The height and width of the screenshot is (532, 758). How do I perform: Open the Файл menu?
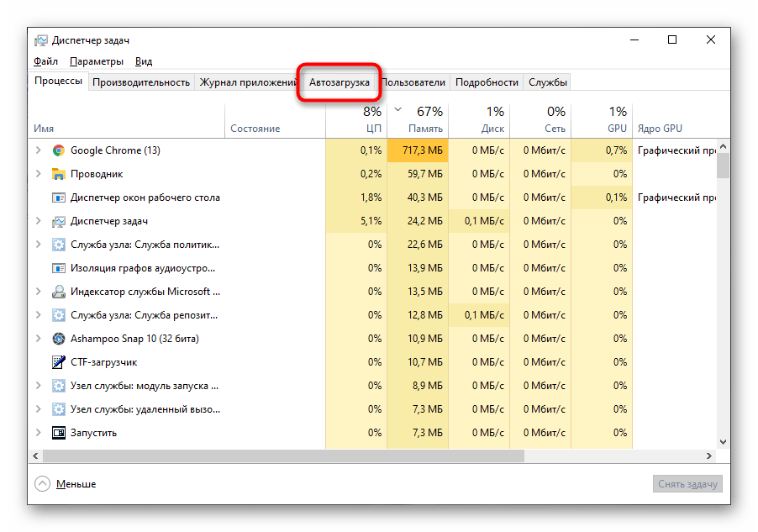click(x=45, y=61)
